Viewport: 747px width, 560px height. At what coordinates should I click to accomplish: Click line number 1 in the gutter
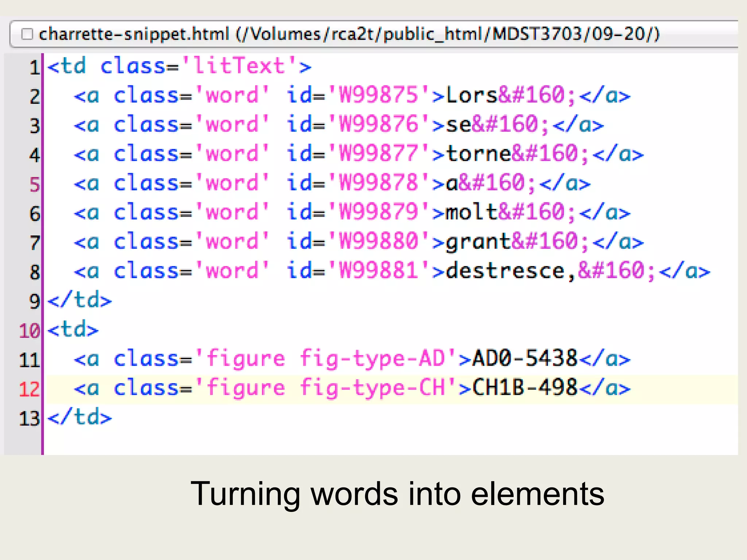tap(35, 67)
